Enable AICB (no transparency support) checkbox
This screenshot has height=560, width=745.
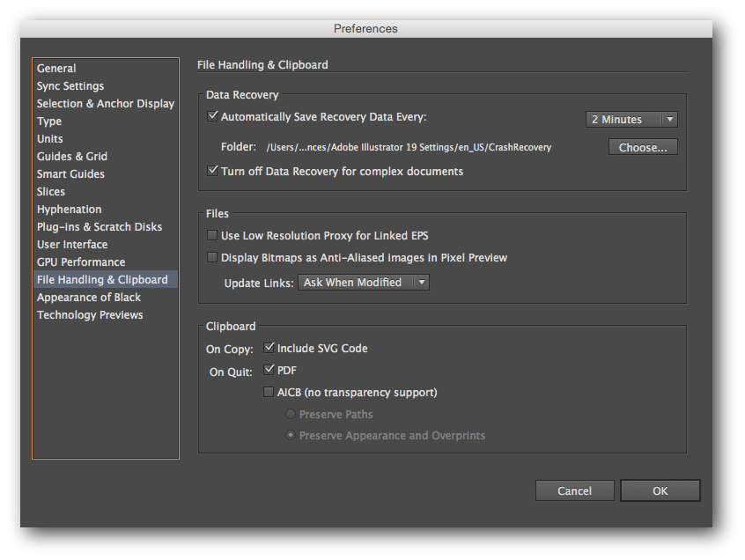pyautogui.click(x=269, y=392)
